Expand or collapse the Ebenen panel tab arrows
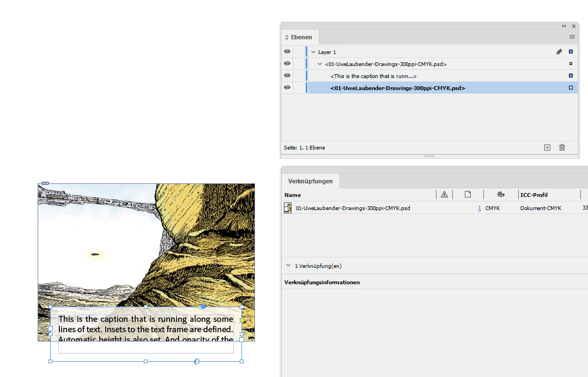Viewport: 588px width, 377px height. (x=287, y=37)
